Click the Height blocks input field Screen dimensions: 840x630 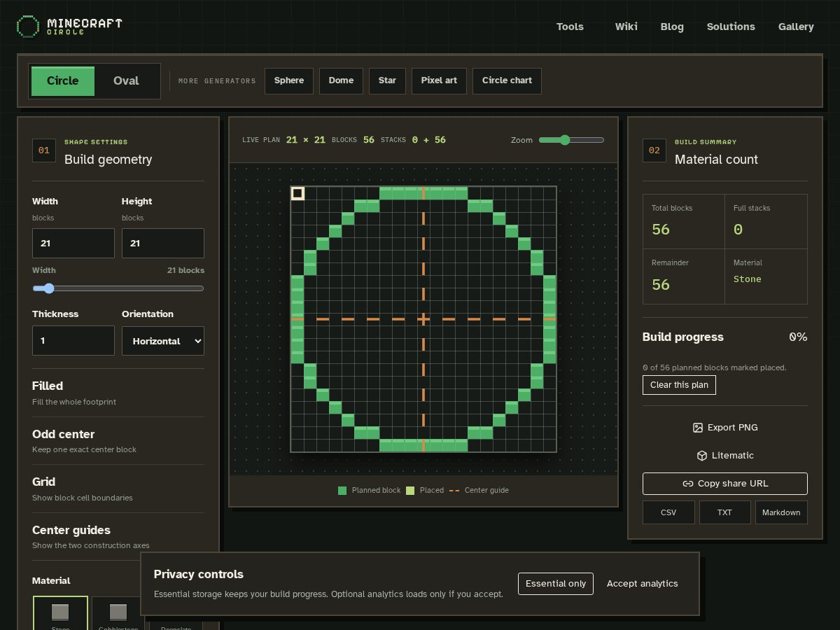[x=163, y=243]
